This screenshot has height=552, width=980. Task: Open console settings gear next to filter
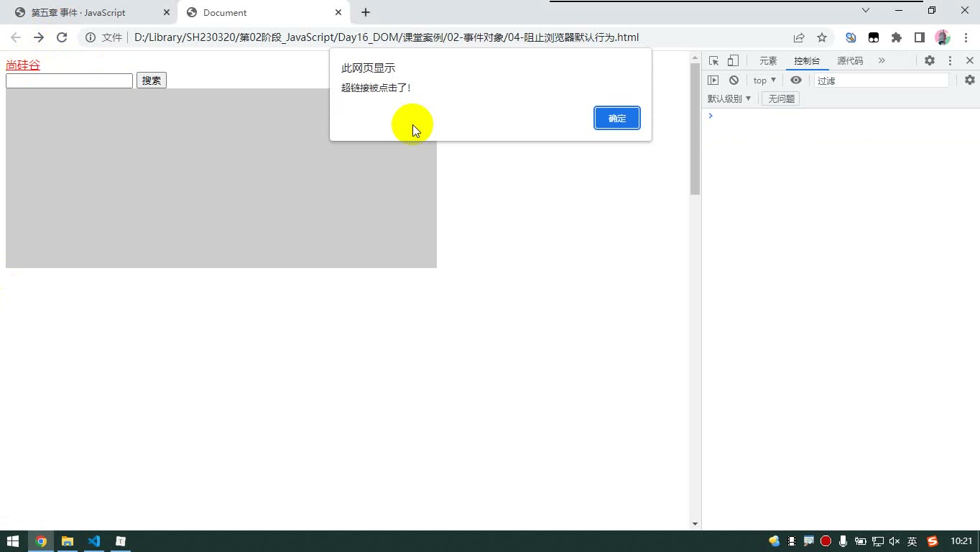970,80
